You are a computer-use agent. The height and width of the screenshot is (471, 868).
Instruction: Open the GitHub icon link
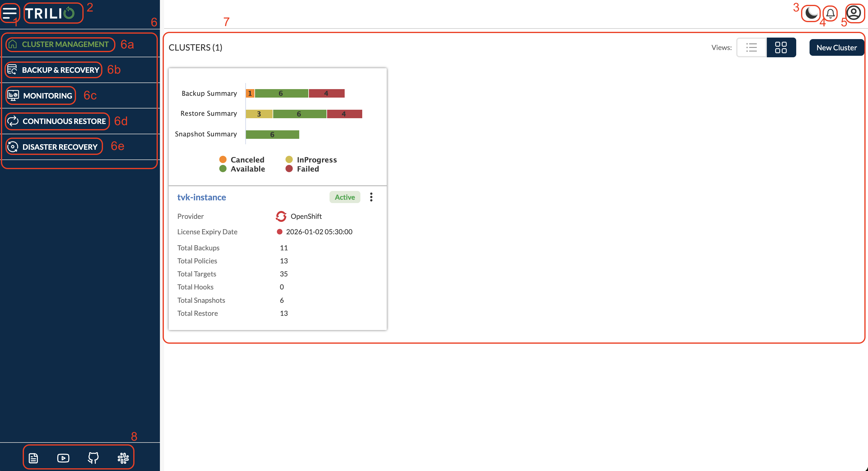tap(93, 458)
